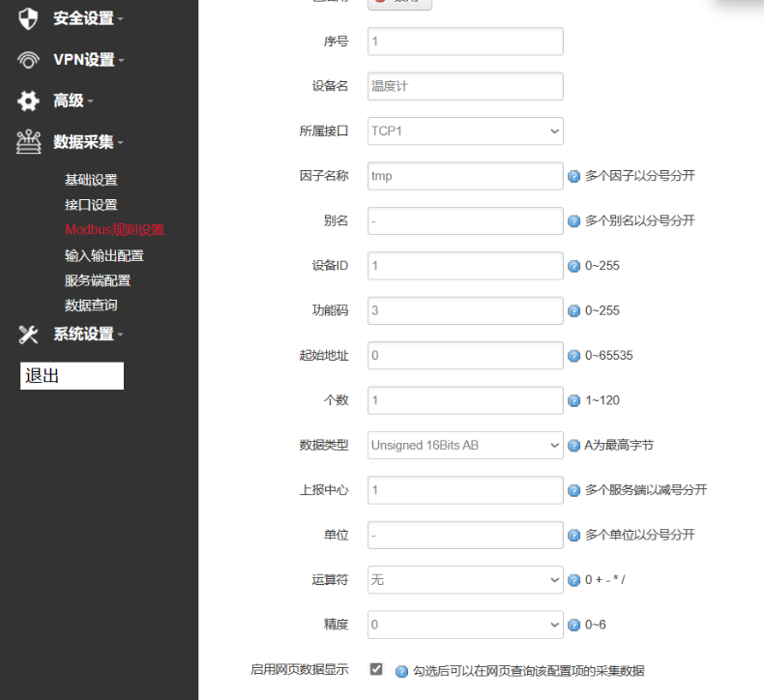Click into the 设备名 input field
This screenshot has height=700, width=764.
[465, 86]
